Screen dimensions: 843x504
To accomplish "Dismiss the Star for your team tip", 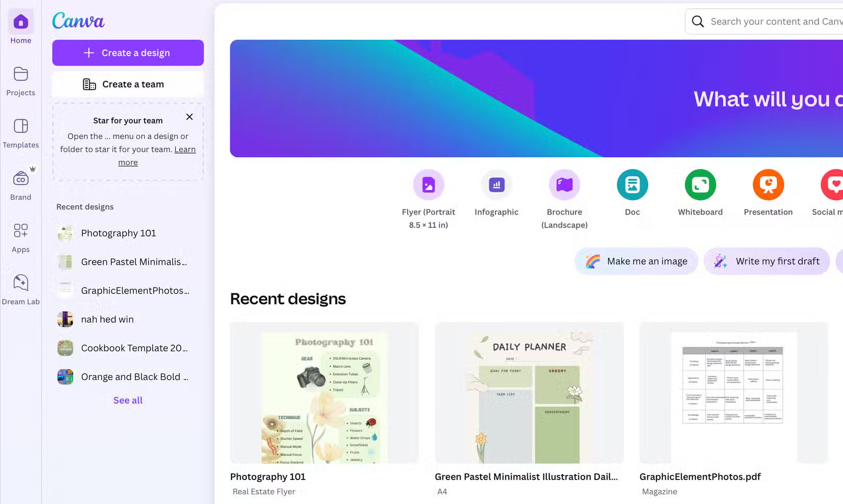I will click(x=190, y=117).
